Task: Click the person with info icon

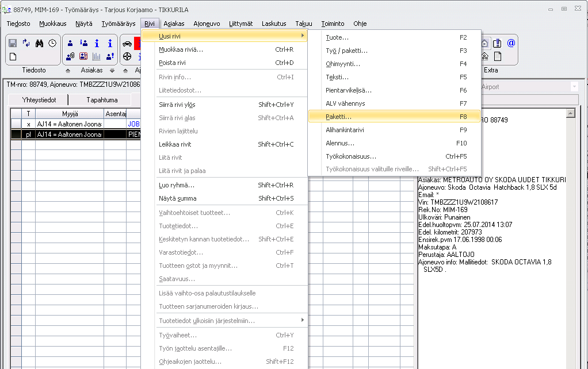Action: pyautogui.click(x=83, y=44)
